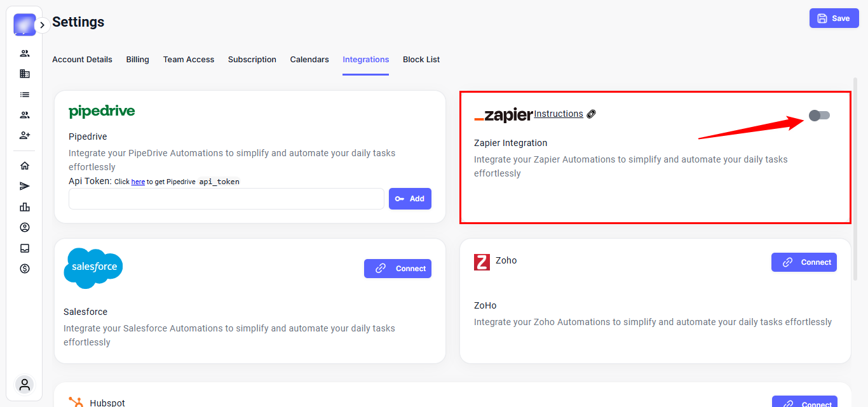Expand the sidebar with the chevron arrow

pos(42,25)
